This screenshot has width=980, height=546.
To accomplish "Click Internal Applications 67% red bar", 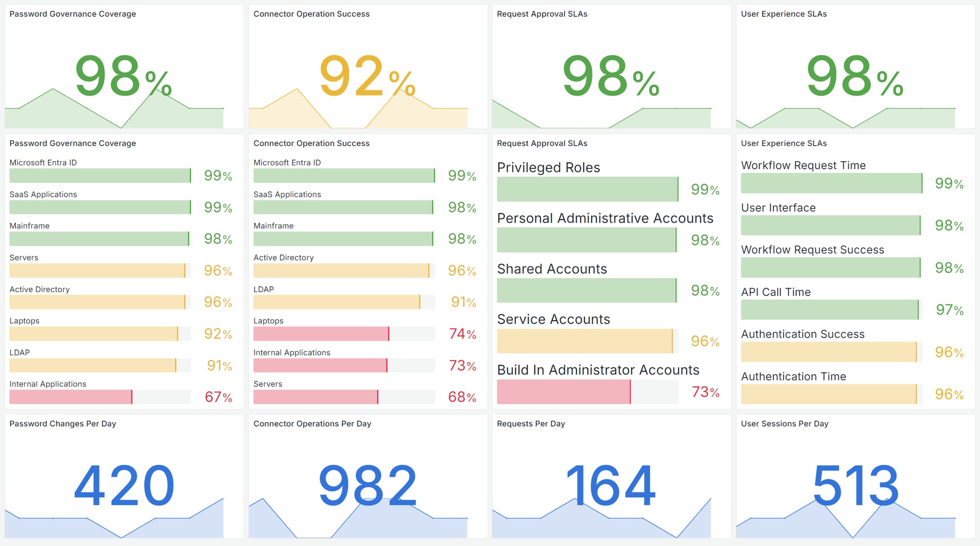I will [100, 397].
